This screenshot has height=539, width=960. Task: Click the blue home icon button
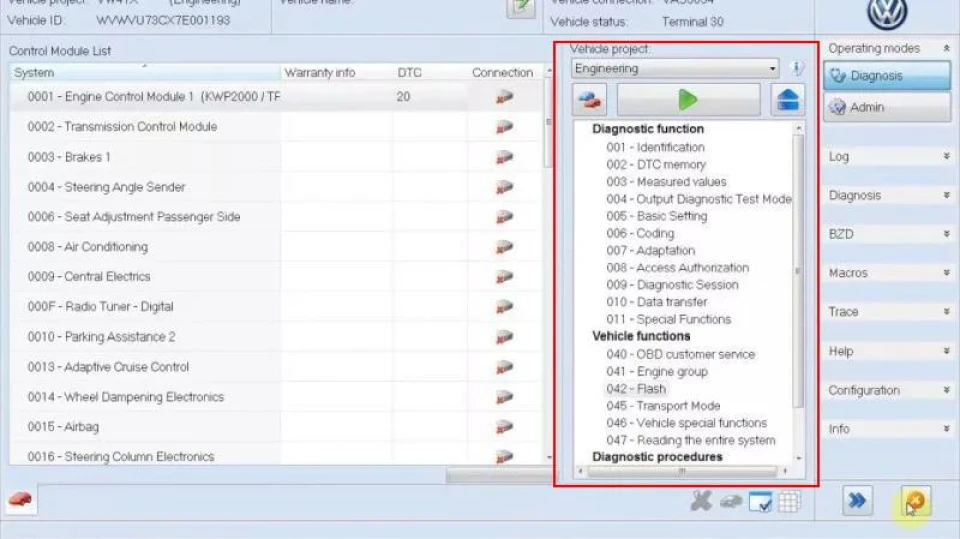pos(787,99)
